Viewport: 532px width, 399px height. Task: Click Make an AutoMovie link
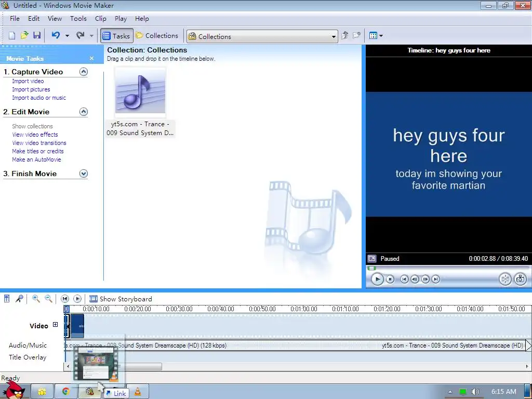[36, 159]
